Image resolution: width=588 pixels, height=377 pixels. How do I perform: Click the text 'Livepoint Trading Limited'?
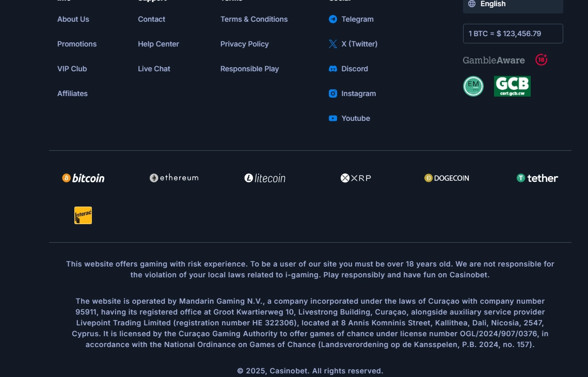point(123,323)
